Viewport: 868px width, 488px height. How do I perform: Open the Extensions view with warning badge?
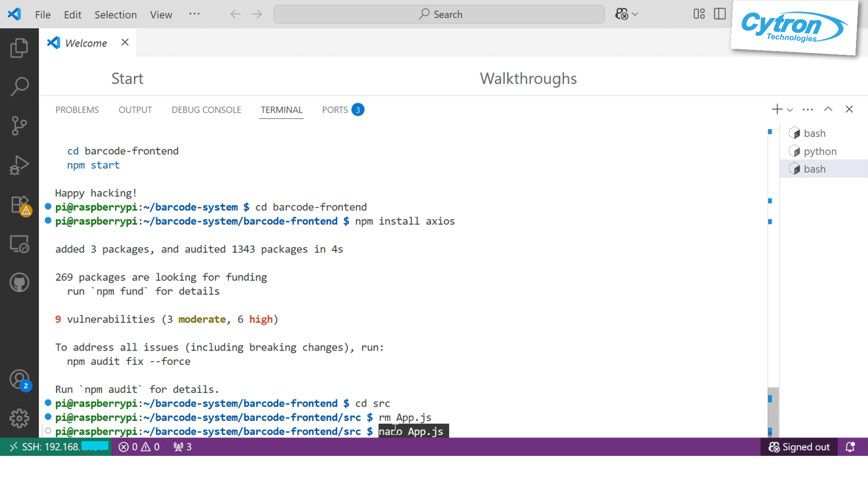(19, 204)
